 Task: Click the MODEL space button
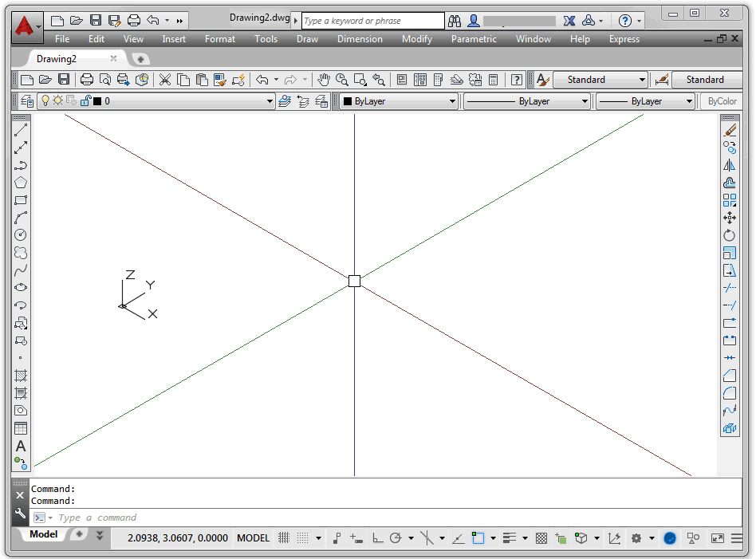coord(253,538)
